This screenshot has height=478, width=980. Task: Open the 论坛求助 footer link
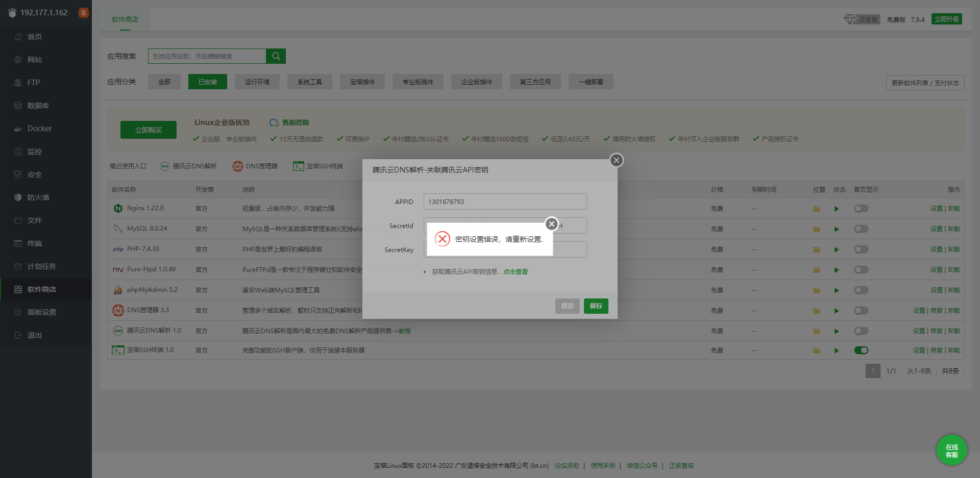click(567, 466)
